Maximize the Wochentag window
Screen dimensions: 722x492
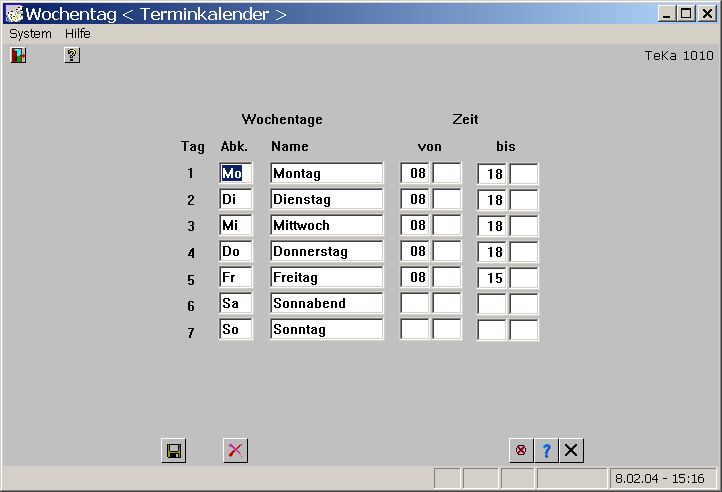[685, 13]
